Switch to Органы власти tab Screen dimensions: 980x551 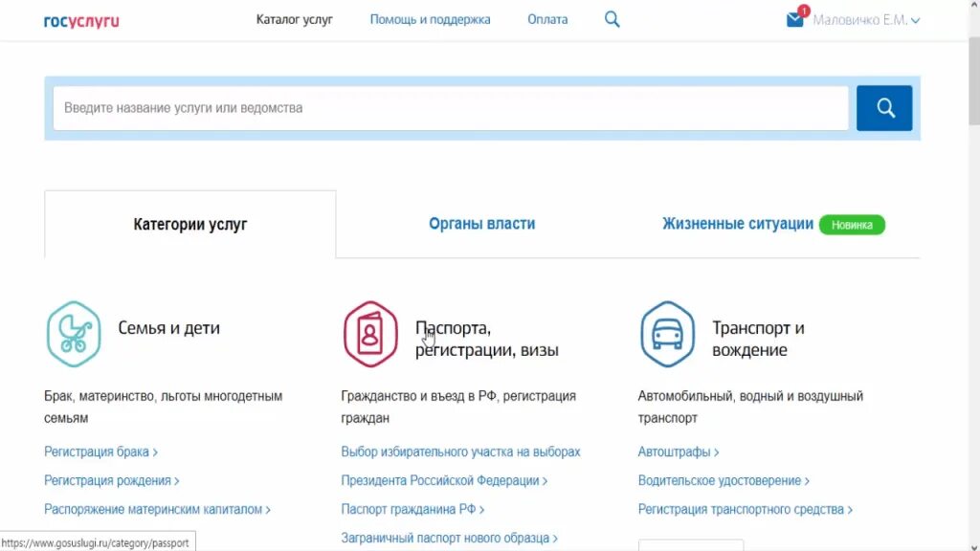482,224
